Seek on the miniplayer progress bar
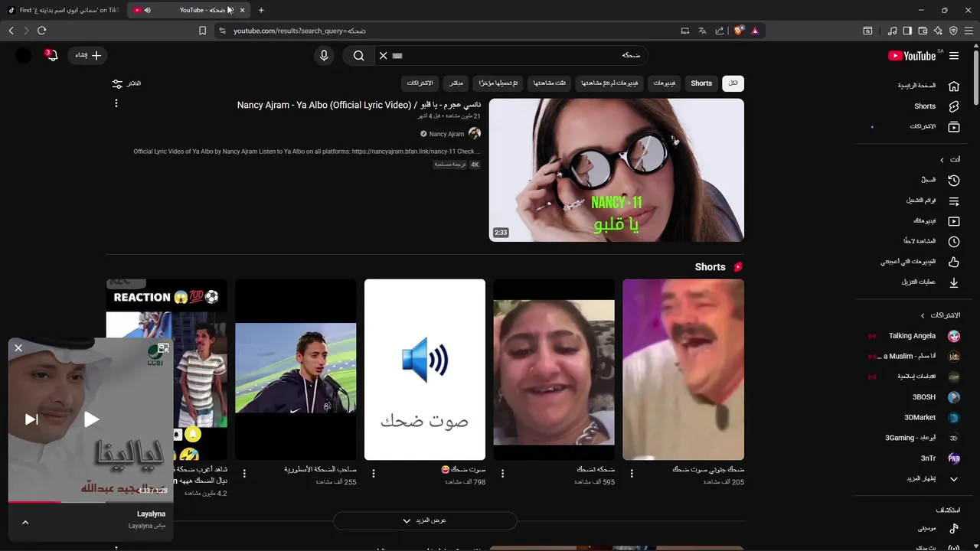This screenshot has width=980, height=551. click(90, 502)
